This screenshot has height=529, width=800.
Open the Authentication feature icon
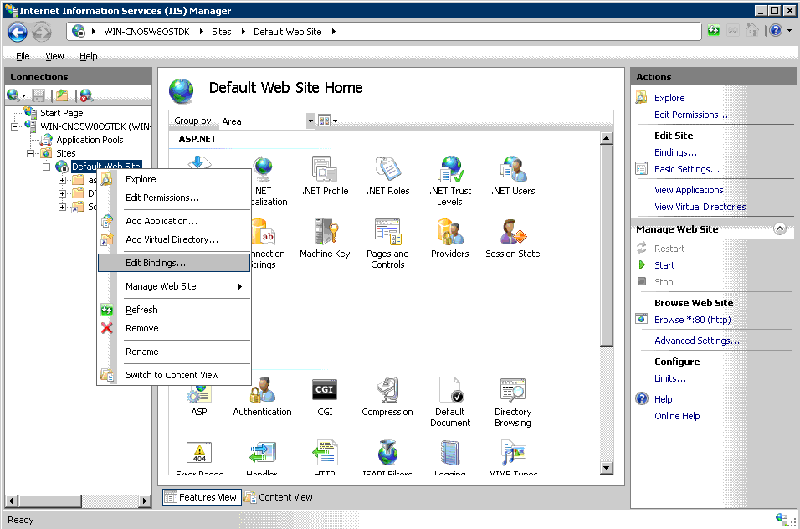(262, 391)
